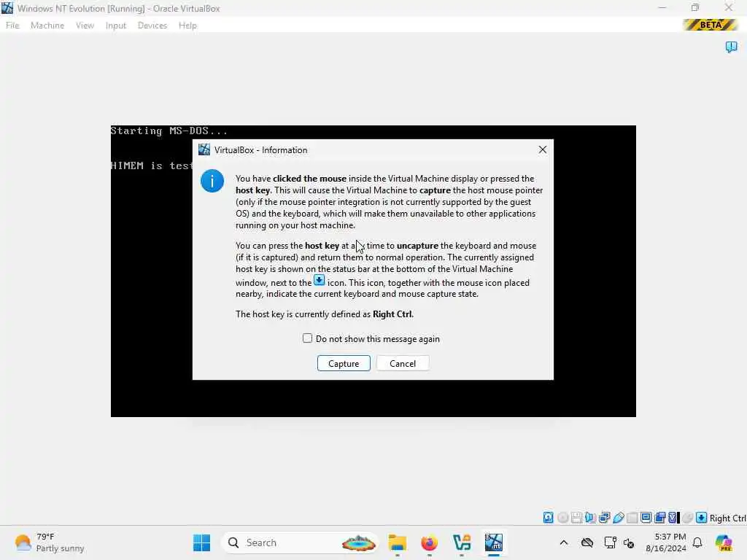Click the taskbar Search box
The width and height of the screenshot is (747, 560).
(x=300, y=542)
